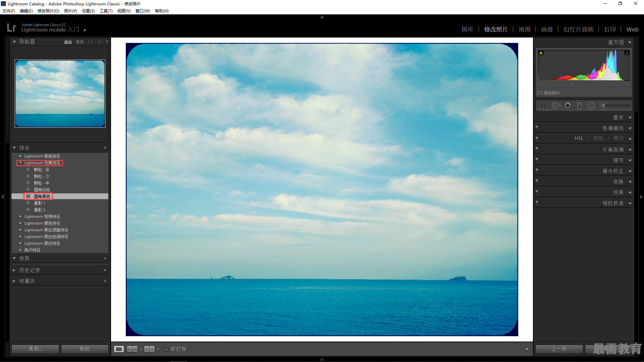Click the Lr logo identity plate
The width and height of the screenshot is (644, 362).
(x=11, y=27)
